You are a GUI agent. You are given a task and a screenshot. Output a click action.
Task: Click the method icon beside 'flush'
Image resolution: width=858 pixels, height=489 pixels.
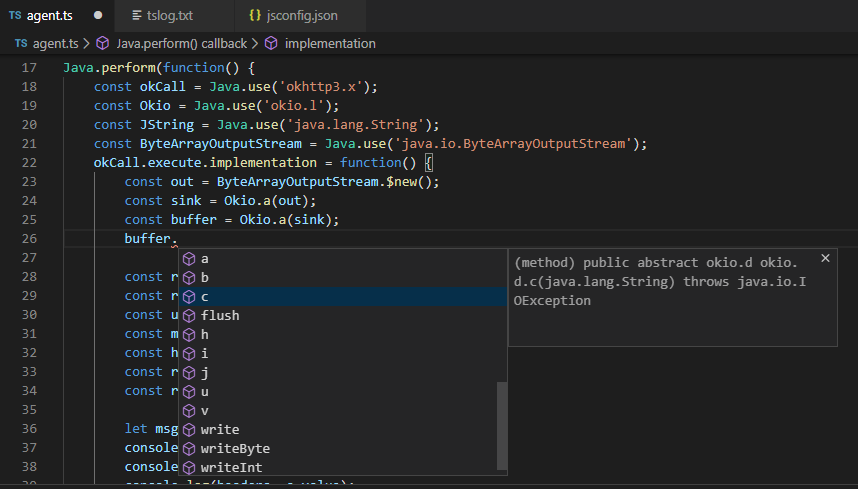click(189, 316)
